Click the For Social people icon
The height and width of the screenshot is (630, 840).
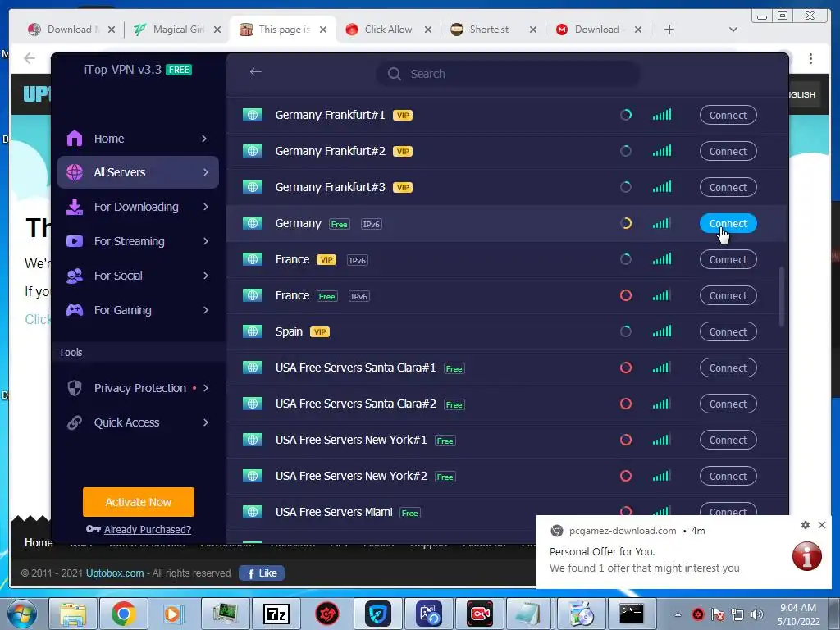(75, 276)
